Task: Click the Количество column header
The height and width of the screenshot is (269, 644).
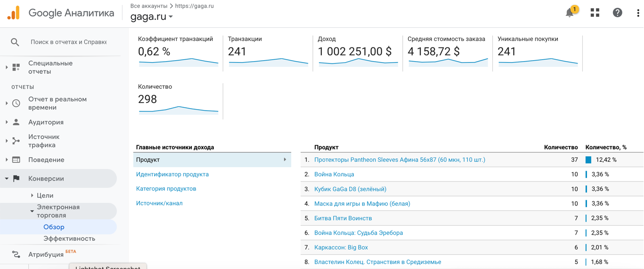Action: (x=561, y=147)
